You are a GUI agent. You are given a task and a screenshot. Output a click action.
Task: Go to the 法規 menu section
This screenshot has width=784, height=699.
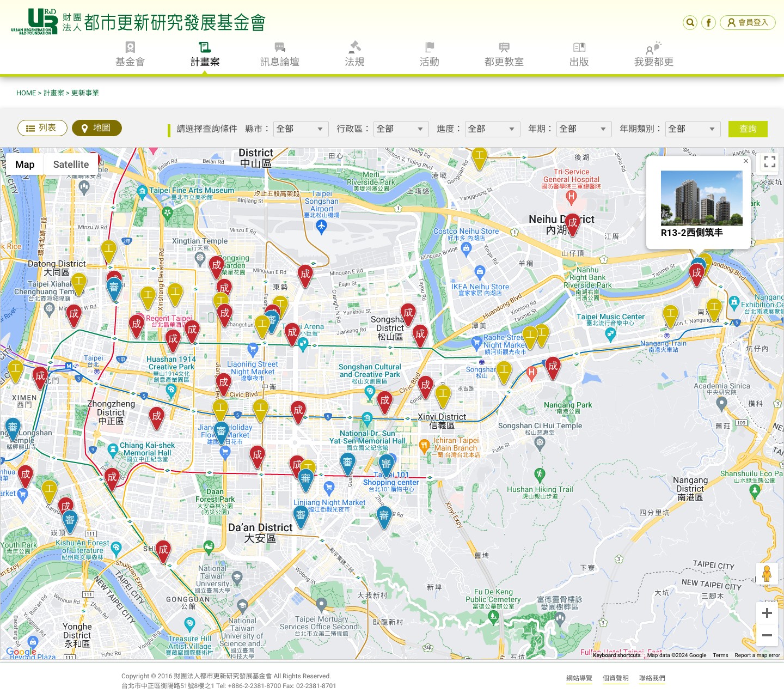[354, 54]
